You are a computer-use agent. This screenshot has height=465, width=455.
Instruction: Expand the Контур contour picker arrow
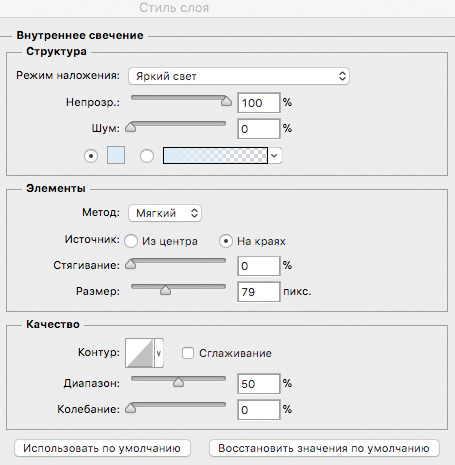159,353
